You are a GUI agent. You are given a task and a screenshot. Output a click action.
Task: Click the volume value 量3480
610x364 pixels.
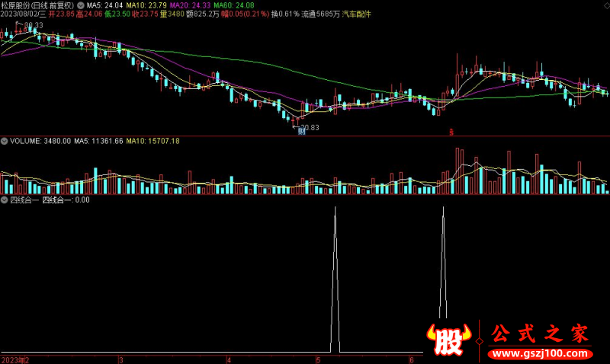[172, 14]
